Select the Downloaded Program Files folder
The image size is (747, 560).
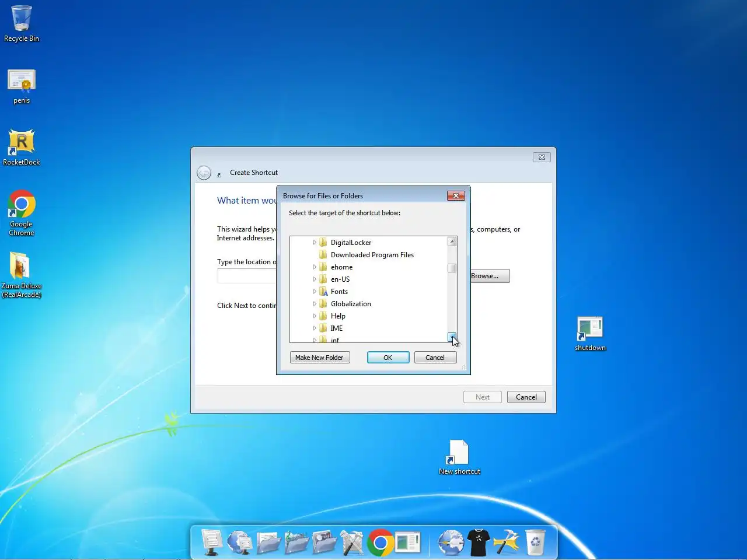tap(372, 254)
